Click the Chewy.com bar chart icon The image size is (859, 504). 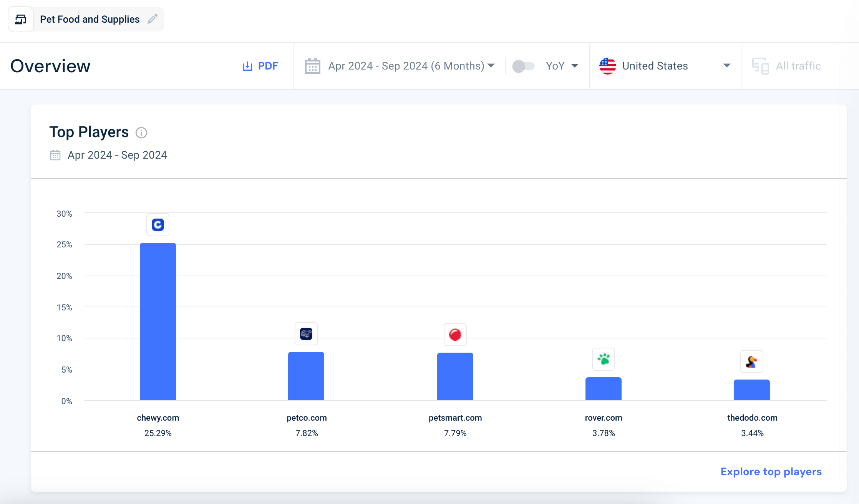click(x=157, y=224)
